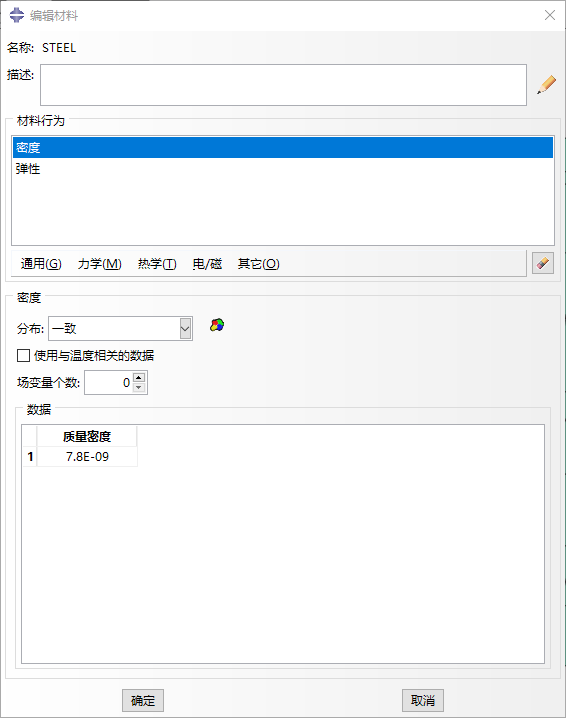Click the 确定 button
566x718 pixels.
[143, 700]
